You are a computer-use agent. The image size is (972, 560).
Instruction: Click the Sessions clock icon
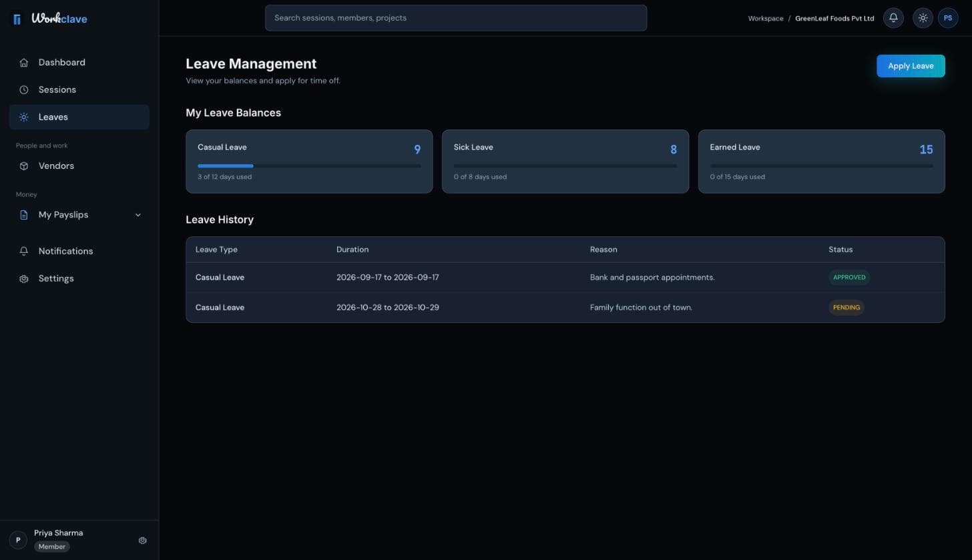(24, 90)
